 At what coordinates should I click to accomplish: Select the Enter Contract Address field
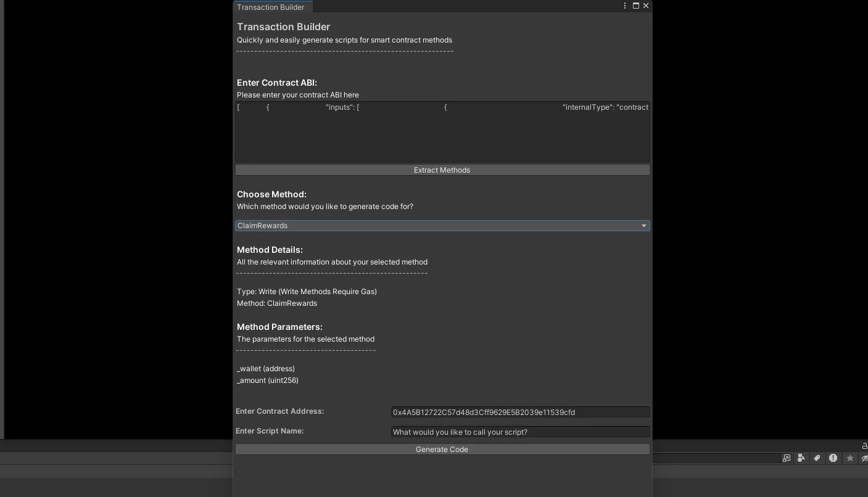[519, 412]
